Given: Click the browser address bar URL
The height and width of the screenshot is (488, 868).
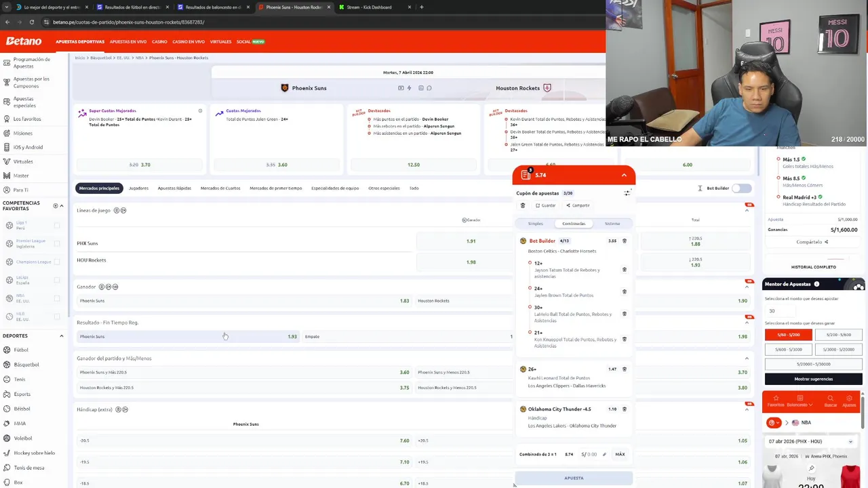Looking at the screenshot, I should click(x=128, y=22).
